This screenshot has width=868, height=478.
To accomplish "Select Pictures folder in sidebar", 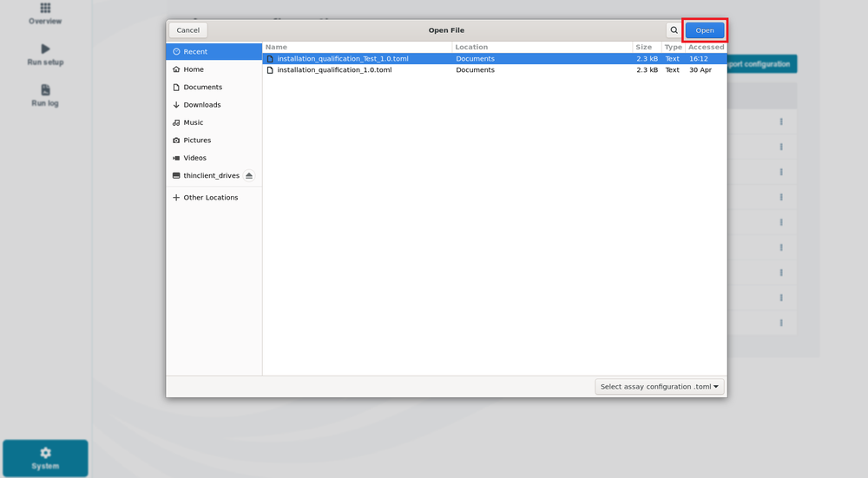I will click(x=214, y=140).
